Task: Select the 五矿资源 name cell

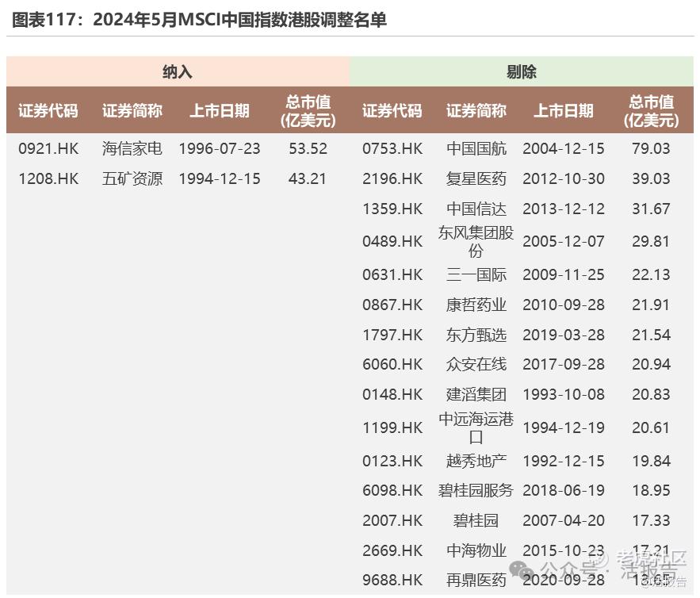Action: 132,178
